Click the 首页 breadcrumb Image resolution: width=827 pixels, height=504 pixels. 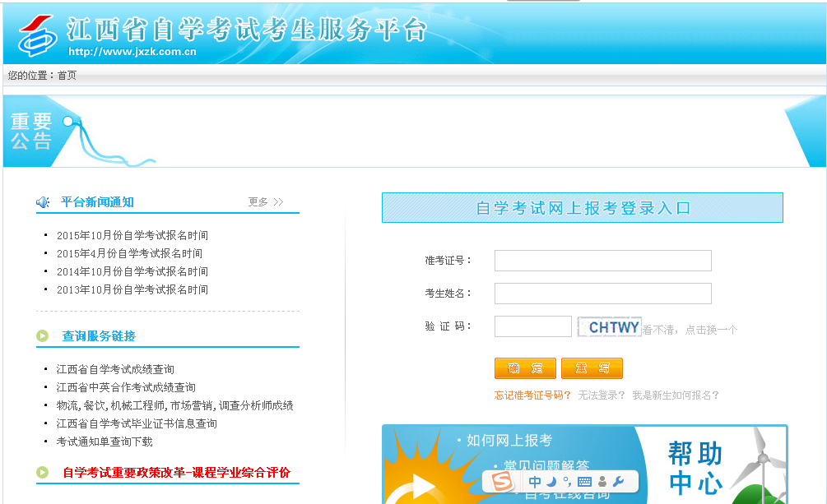pos(67,76)
